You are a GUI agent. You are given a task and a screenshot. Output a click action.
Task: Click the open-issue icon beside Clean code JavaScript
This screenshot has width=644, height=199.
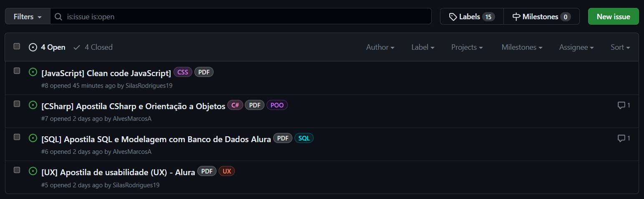(x=33, y=72)
